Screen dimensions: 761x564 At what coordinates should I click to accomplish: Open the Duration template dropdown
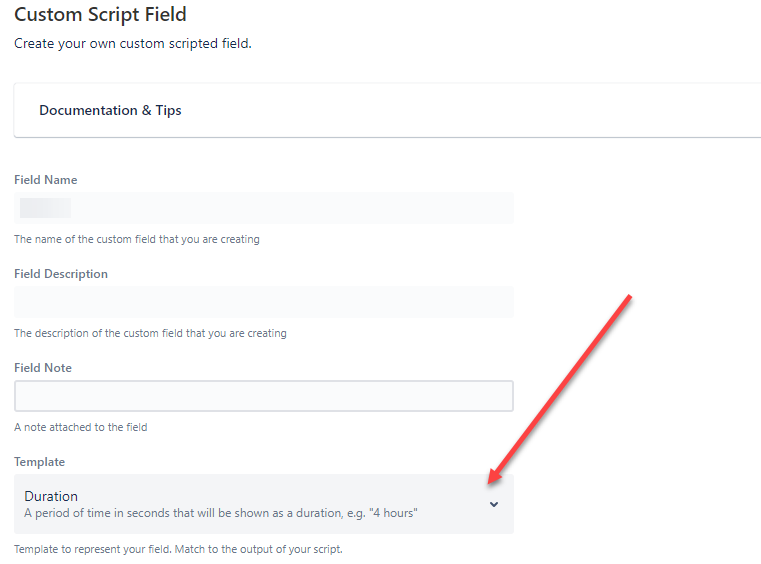[264, 504]
